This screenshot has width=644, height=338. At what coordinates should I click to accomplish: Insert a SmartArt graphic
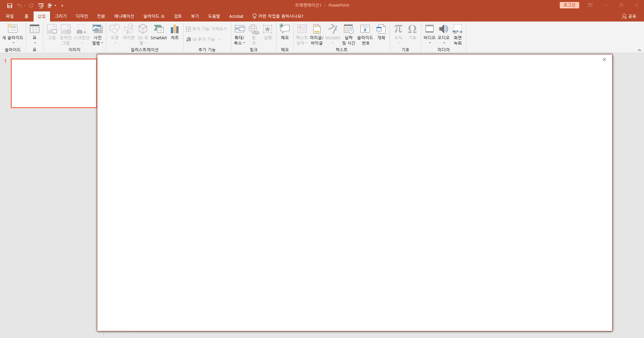159,32
